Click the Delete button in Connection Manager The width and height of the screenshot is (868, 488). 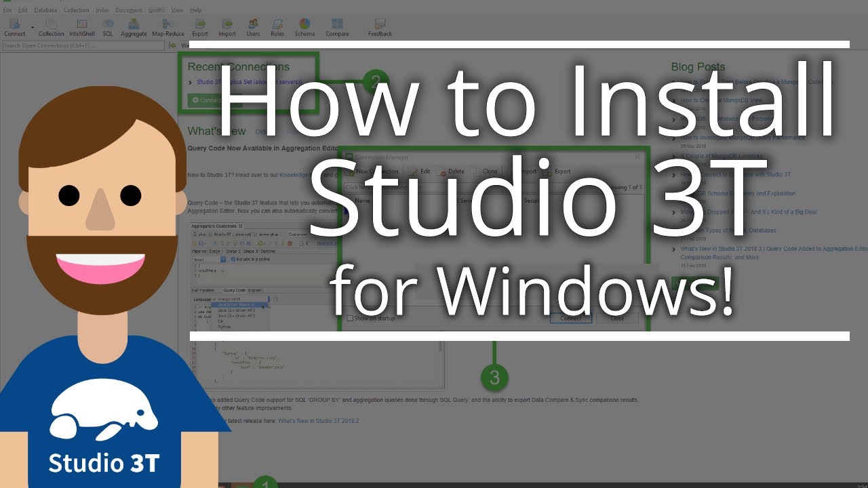pos(452,171)
